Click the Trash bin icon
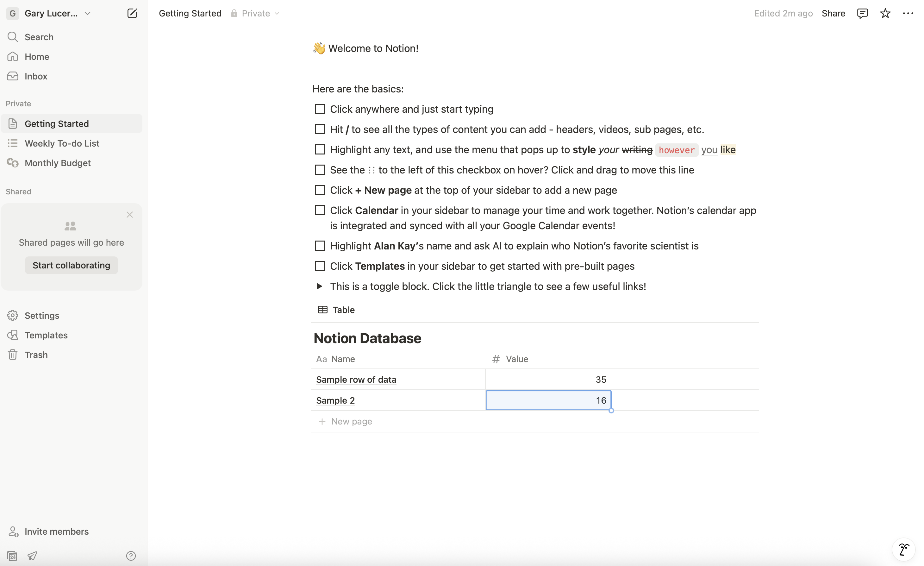 tap(13, 355)
